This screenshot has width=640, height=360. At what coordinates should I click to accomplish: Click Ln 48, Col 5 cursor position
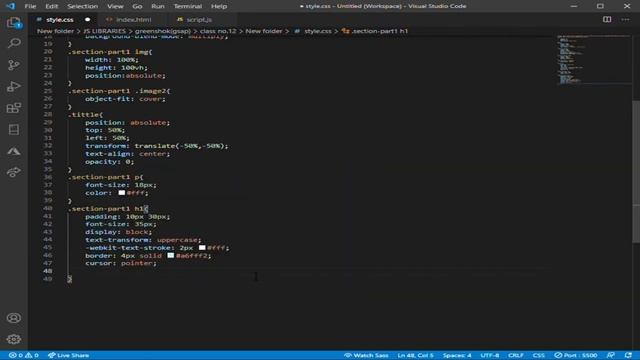[416, 355]
